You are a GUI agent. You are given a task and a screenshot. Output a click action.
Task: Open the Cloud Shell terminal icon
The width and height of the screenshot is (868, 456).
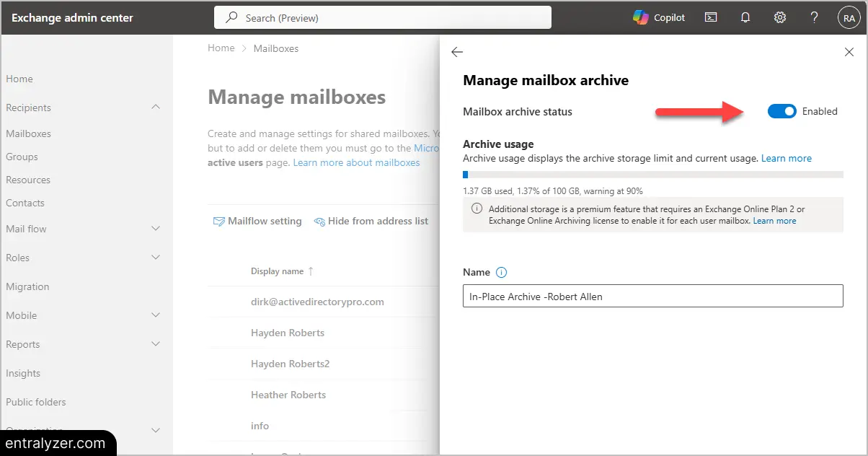(711, 17)
